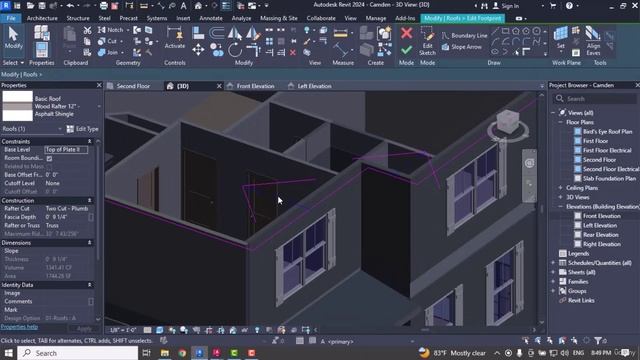Choose the Mirror - Draw Axis tool

[x=253, y=32]
